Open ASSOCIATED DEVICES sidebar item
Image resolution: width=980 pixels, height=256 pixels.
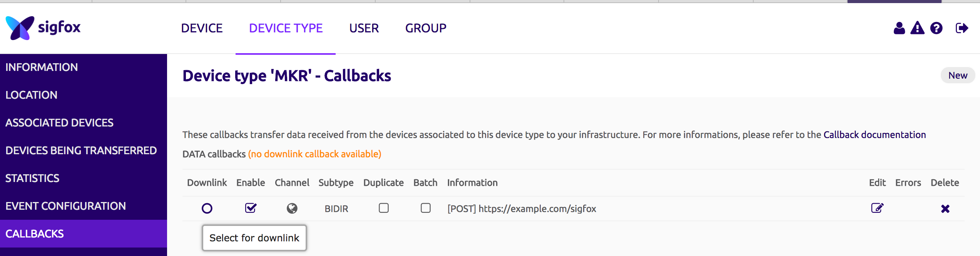pyautogui.click(x=59, y=123)
